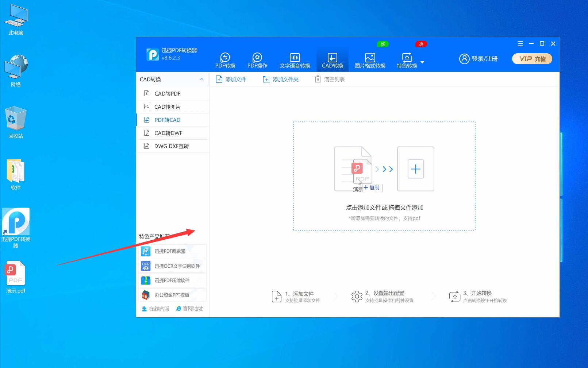Open the PDF转换 tab
The height and width of the screenshot is (368, 588).
click(225, 61)
